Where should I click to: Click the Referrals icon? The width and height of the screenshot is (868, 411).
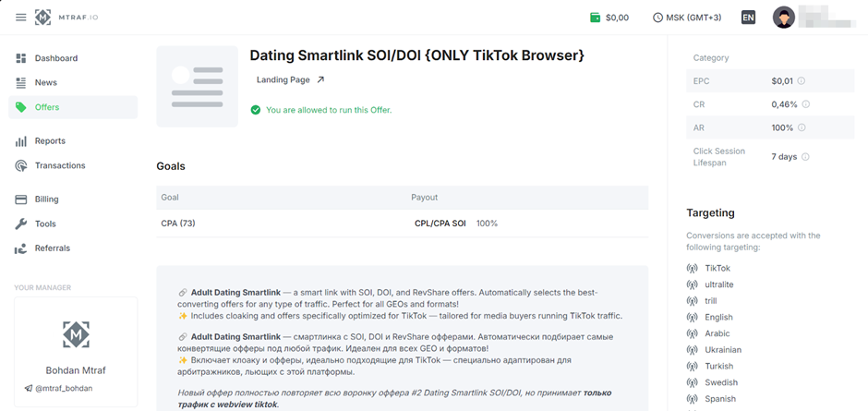click(x=21, y=248)
